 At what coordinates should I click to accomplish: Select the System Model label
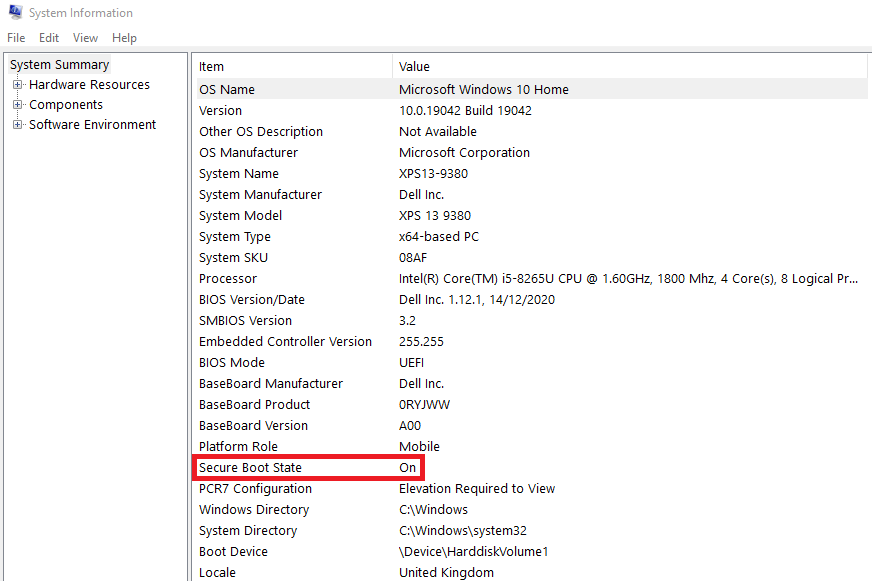241,216
